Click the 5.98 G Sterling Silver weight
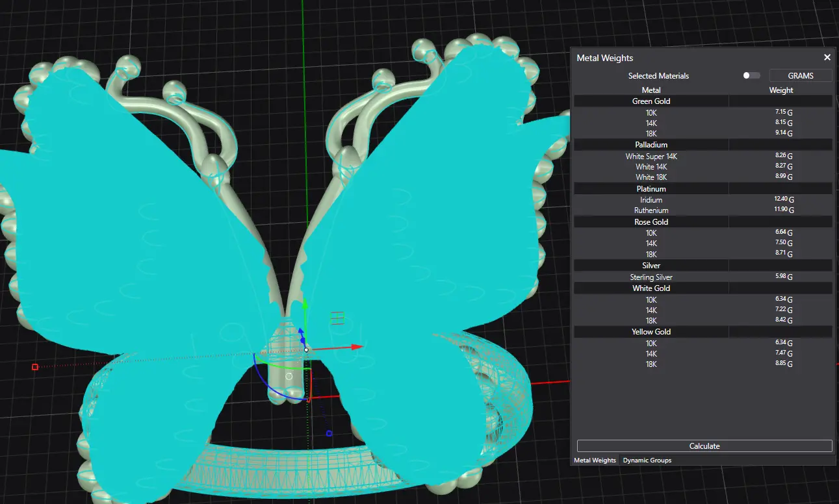Screen dimensions: 839x504 point(784,277)
